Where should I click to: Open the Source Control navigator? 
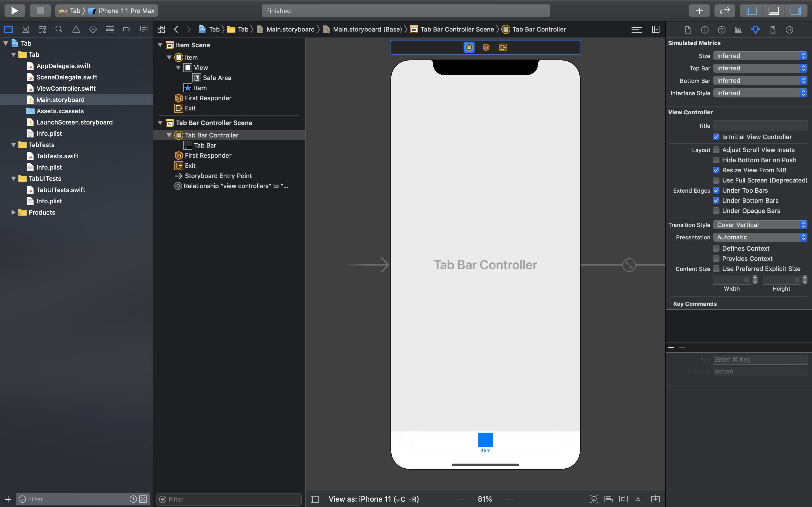click(25, 30)
